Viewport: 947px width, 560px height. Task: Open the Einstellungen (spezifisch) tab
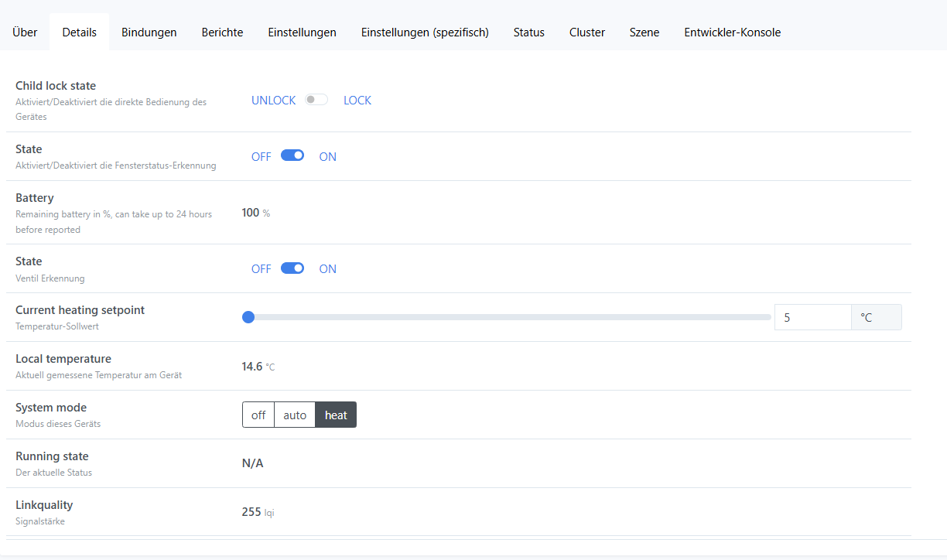425,32
